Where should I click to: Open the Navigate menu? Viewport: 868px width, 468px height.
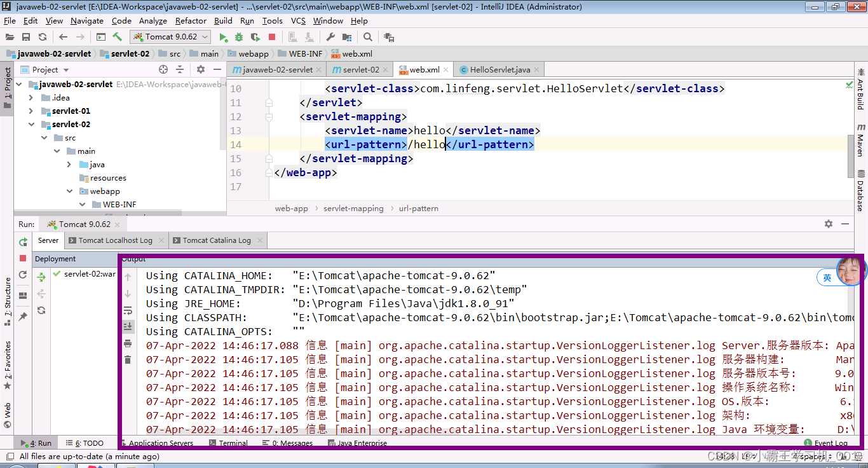point(87,20)
